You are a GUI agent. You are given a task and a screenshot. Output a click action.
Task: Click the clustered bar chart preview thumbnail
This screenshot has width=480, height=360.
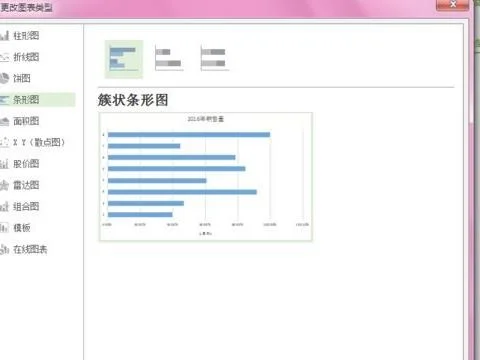tap(205, 177)
